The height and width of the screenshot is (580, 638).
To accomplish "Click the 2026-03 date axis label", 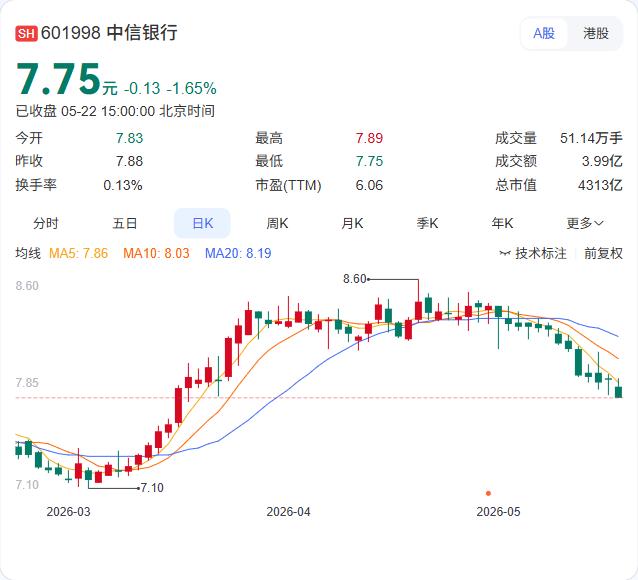I will click(68, 512).
